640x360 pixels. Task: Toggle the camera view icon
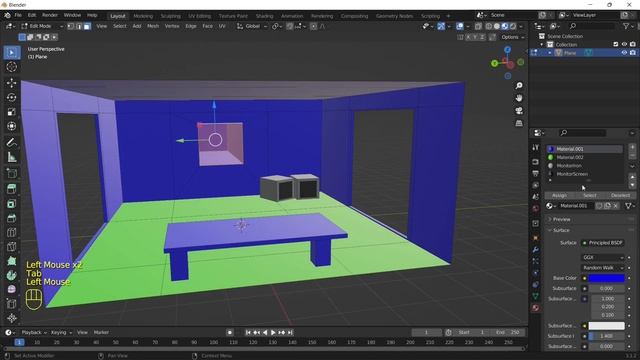(519, 111)
